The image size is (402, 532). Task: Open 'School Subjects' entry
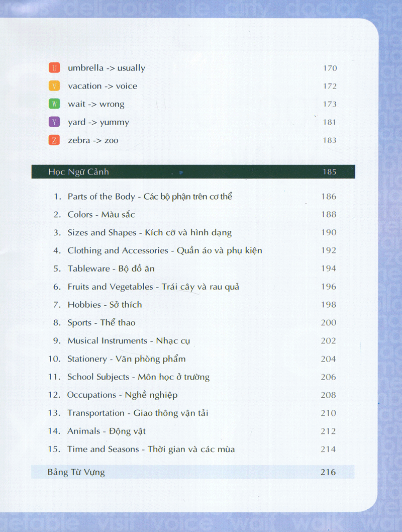138,377
